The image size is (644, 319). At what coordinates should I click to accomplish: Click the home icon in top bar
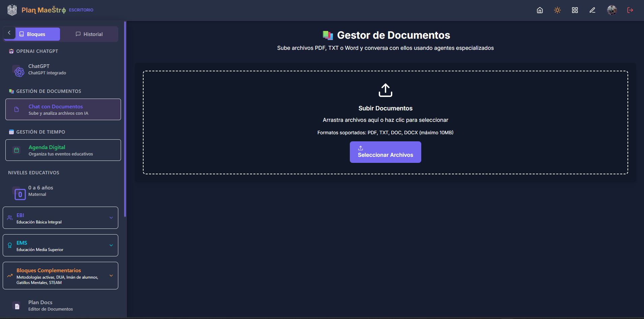tap(540, 10)
